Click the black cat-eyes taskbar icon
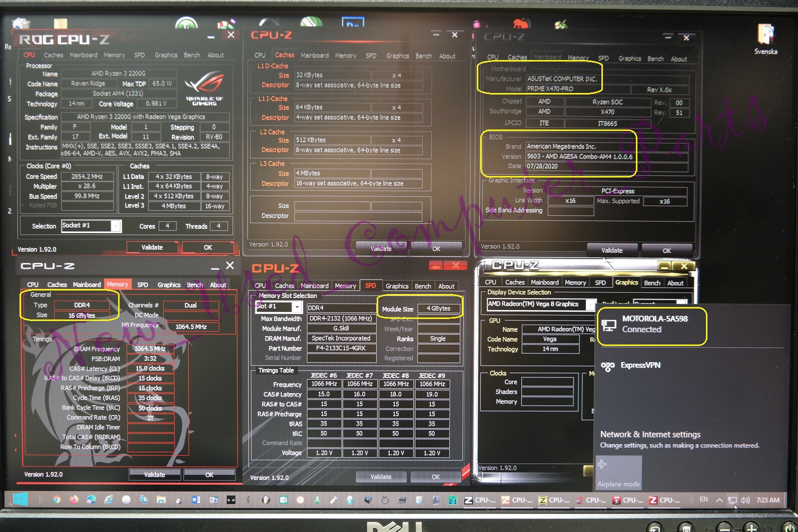Screen dimensions: 798x532 (x=231, y=499)
